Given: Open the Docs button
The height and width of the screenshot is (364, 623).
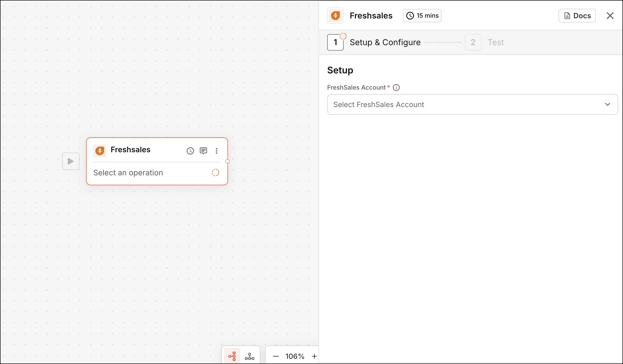Looking at the screenshot, I should click(577, 16).
